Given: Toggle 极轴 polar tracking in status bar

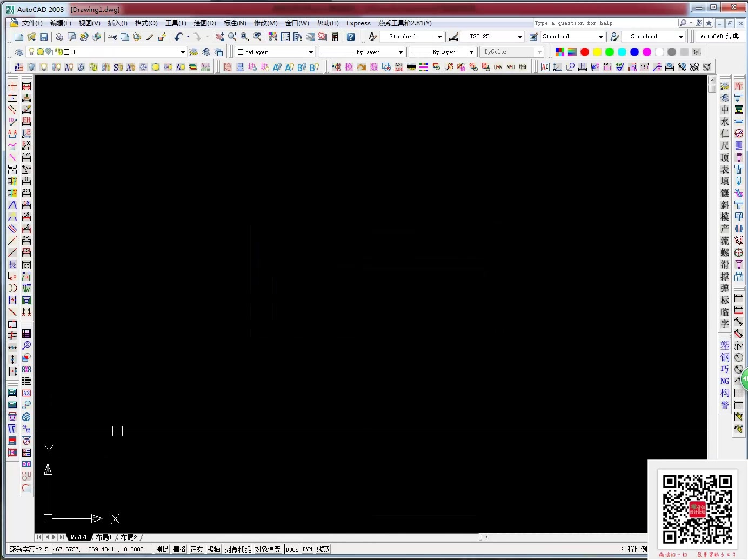Looking at the screenshot, I should point(214,549).
